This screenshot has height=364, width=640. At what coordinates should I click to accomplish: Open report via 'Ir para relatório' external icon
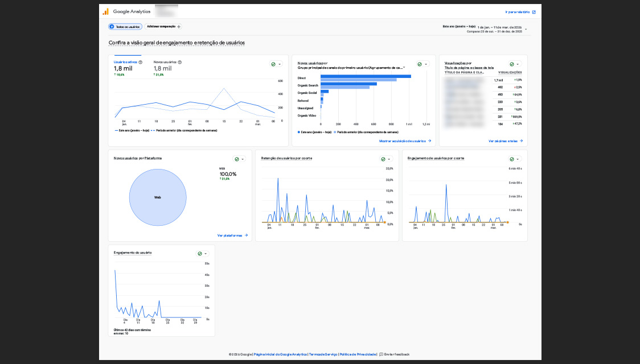click(x=534, y=11)
